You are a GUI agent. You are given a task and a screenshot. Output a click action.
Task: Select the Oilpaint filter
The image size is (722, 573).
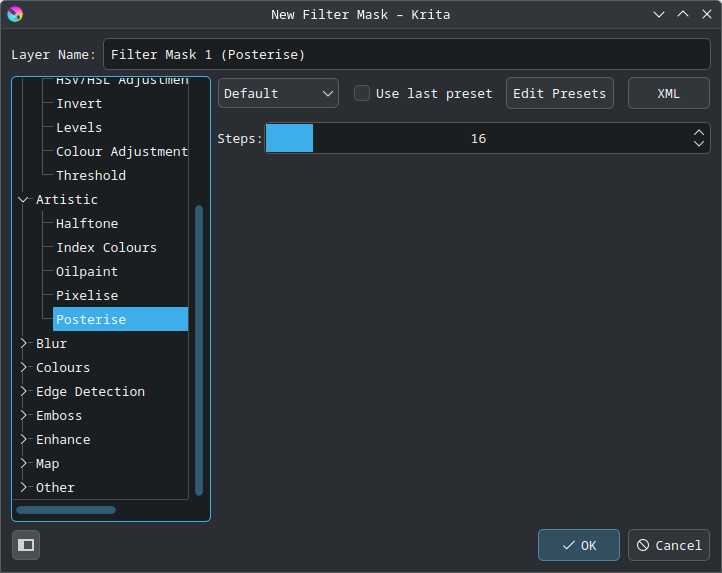[87, 271]
